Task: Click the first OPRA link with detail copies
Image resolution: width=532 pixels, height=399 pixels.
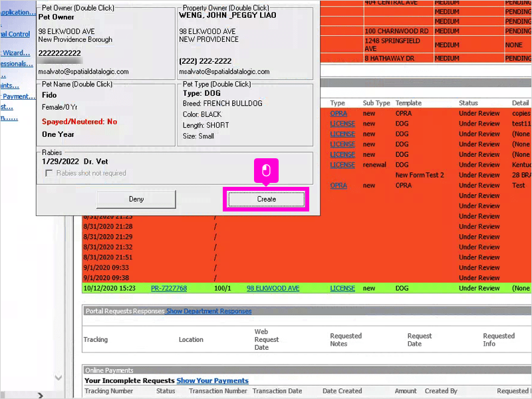Action: coord(338,113)
